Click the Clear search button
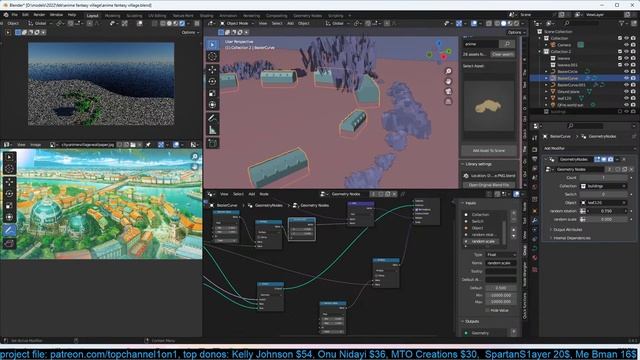Viewport: 640px width, 360px height. point(502,54)
